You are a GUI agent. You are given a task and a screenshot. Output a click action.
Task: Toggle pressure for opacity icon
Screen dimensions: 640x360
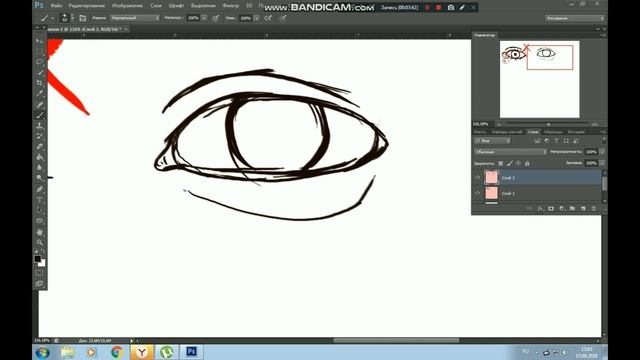(216, 18)
